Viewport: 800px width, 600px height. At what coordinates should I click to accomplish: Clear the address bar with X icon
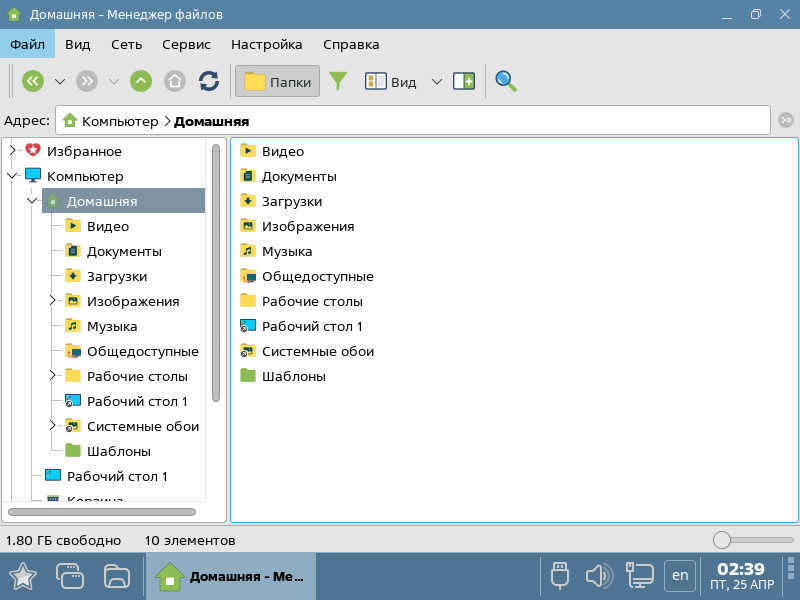tap(786, 121)
